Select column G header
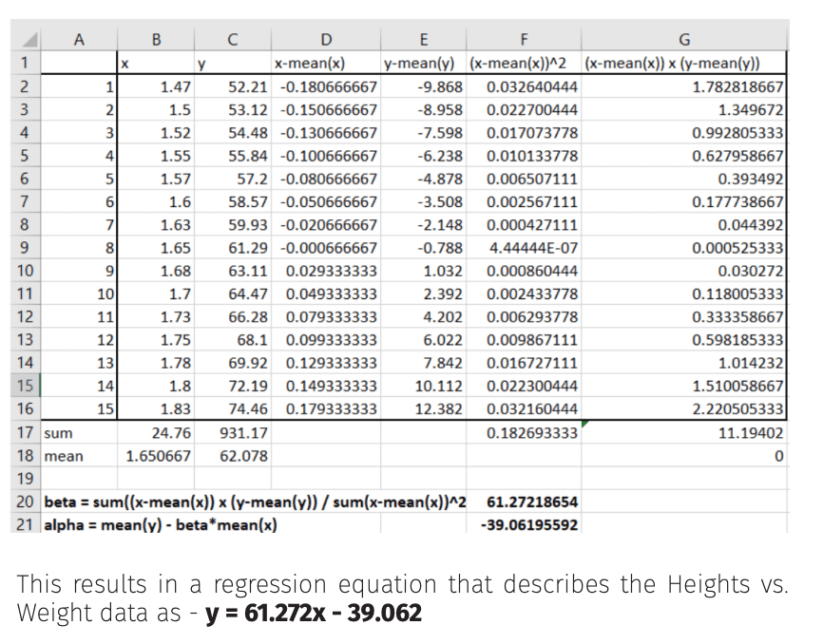 [x=684, y=39]
